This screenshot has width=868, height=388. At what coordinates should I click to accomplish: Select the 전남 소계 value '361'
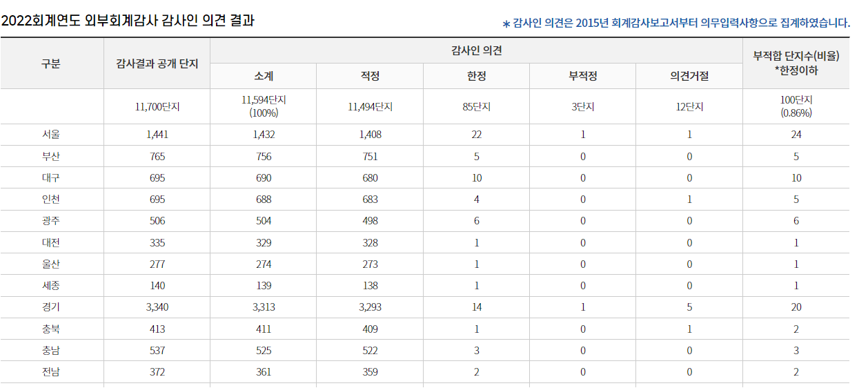click(264, 372)
